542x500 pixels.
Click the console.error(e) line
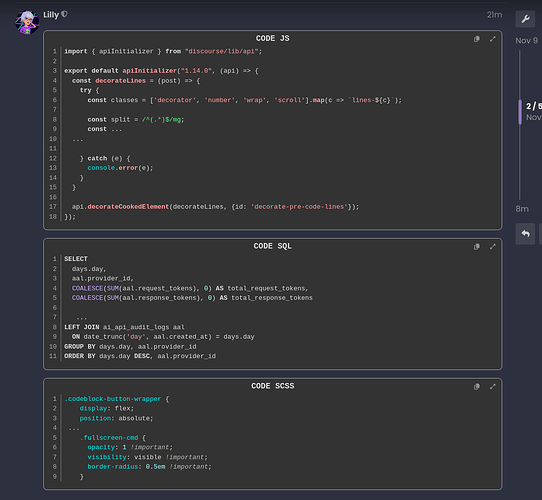[120, 168]
